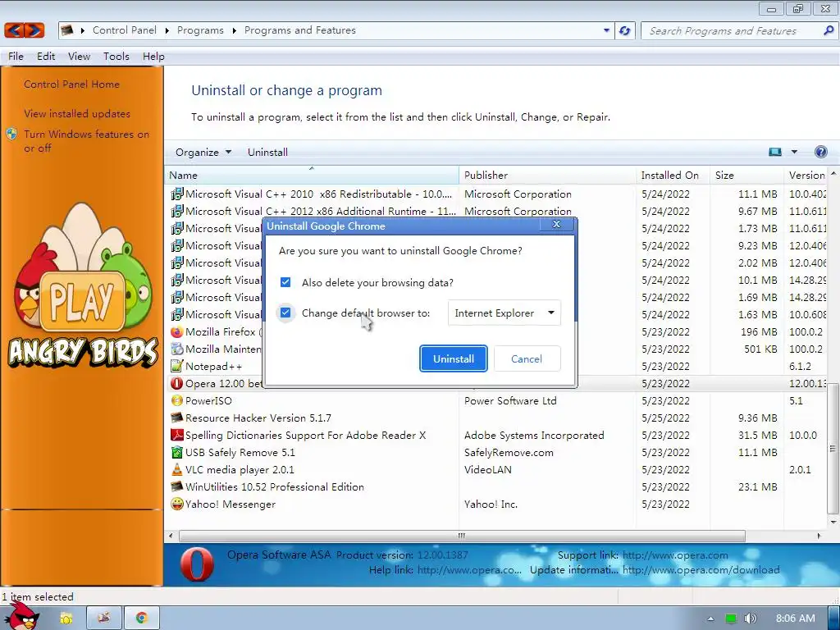Image resolution: width=840 pixels, height=630 pixels.
Task: Open the Edit menu
Action: 46,57
